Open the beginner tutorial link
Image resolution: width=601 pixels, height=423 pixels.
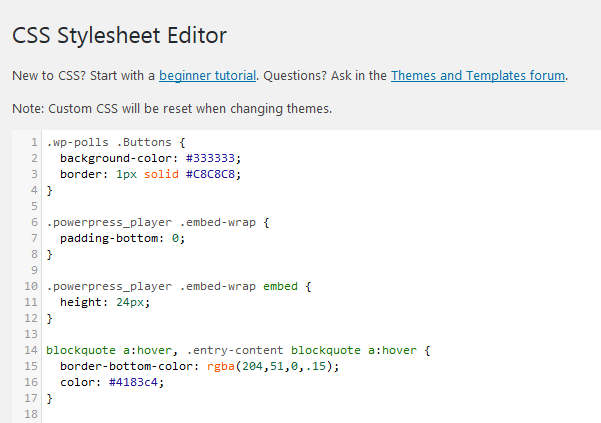click(208, 75)
